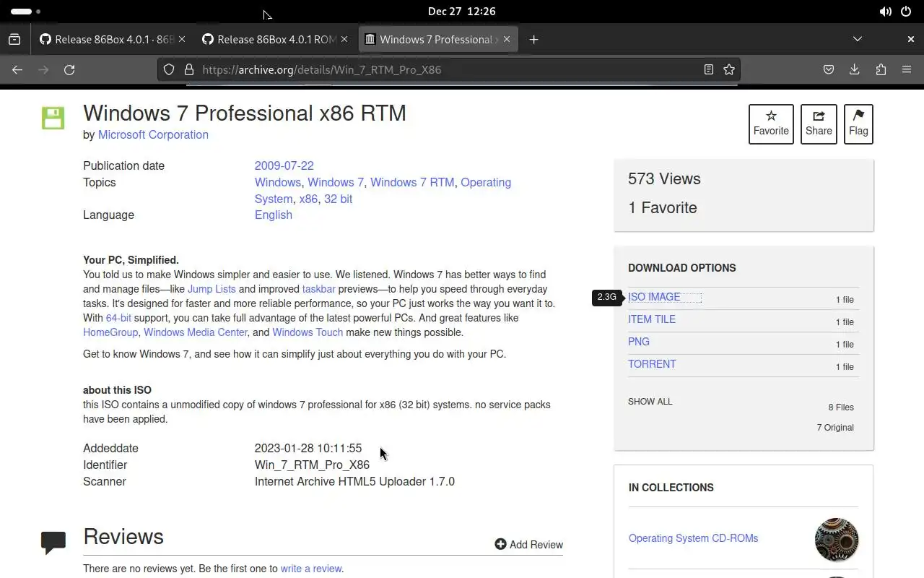Click the Win_7_RTM_Pro_X86 identifier text

click(312, 465)
